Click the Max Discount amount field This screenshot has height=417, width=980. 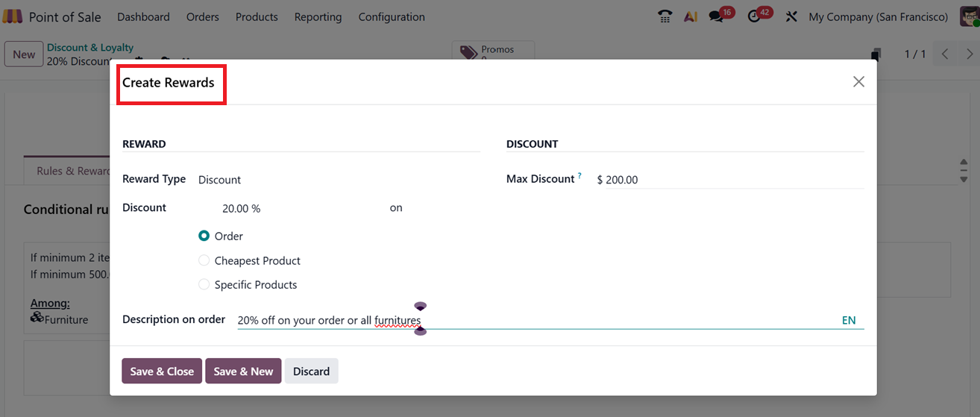pyautogui.click(x=727, y=180)
